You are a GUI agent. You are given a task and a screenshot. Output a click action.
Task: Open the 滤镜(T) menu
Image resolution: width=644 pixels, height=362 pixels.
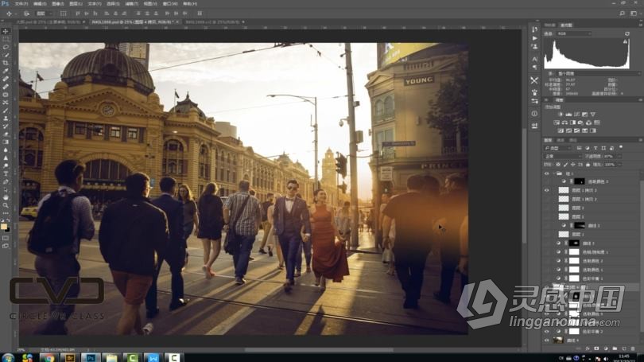pyautogui.click(x=132, y=4)
